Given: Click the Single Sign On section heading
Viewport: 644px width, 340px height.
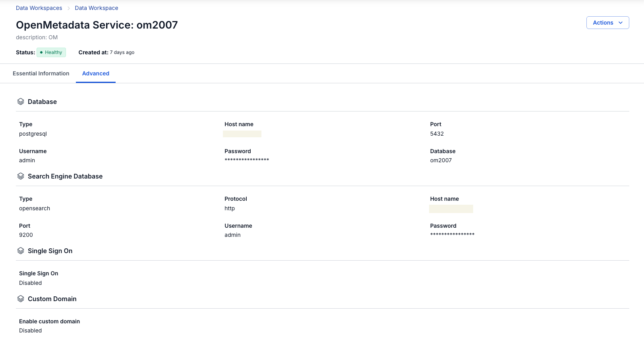Looking at the screenshot, I should [x=50, y=251].
